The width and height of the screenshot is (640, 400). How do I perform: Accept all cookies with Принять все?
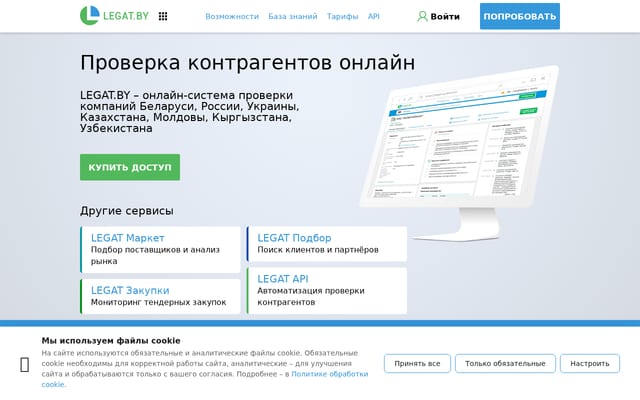tap(417, 363)
